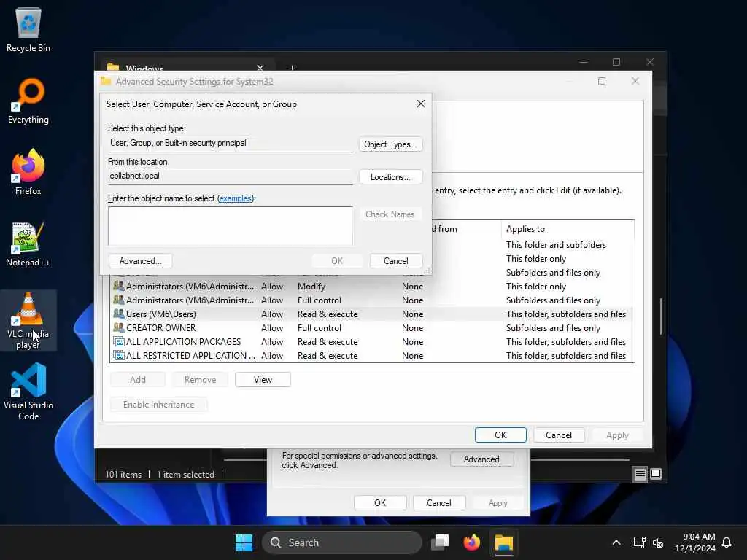Click the Firefox icon in the taskbar

pos(472,542)
